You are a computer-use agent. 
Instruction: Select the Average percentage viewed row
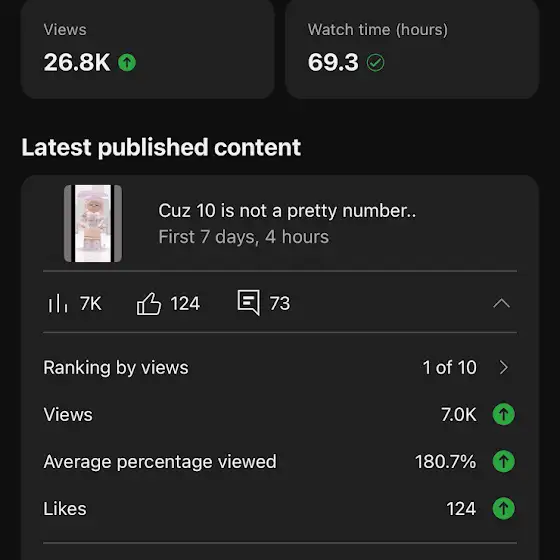[x=280, y=461]
